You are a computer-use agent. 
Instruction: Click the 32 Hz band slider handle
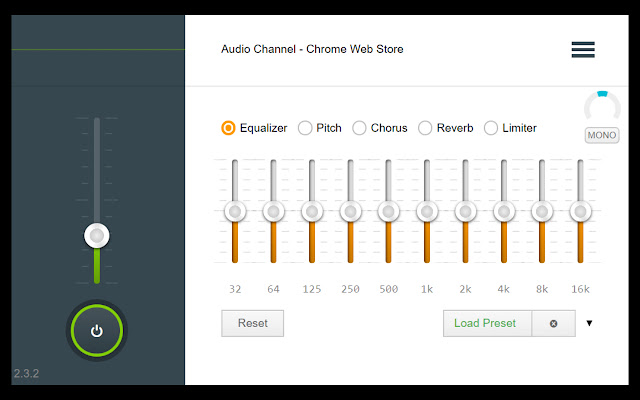(235, 211)
